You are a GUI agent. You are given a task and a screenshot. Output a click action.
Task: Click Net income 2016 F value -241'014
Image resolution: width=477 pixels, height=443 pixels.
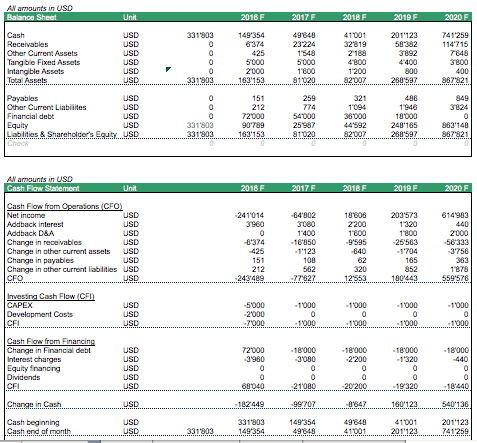coord(249,215)
